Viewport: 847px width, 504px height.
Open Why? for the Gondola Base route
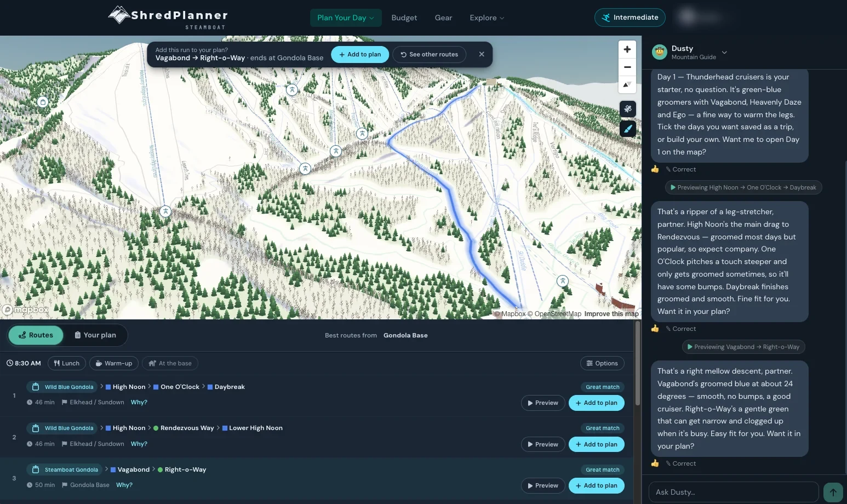pyautogui.click(x=124, y=485)
